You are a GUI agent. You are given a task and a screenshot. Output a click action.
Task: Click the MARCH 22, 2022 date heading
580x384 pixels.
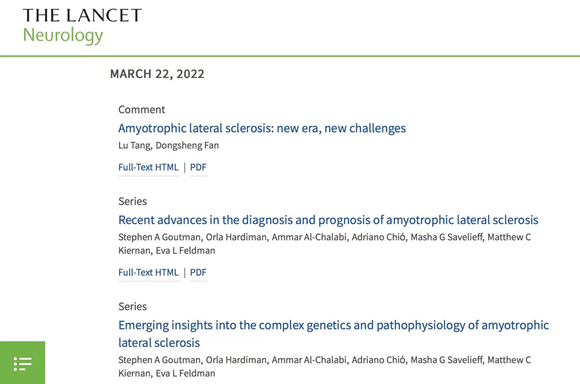(157, 74)
